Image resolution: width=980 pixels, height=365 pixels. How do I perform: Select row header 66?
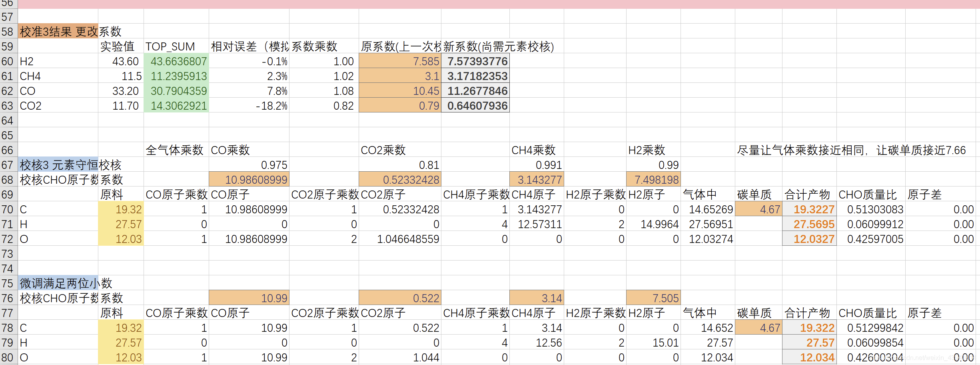point(8,150)
